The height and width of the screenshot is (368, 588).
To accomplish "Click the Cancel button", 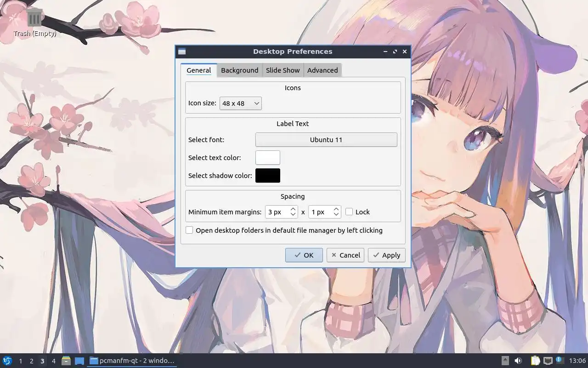I will pyautogui.click(x=345, y=255).
